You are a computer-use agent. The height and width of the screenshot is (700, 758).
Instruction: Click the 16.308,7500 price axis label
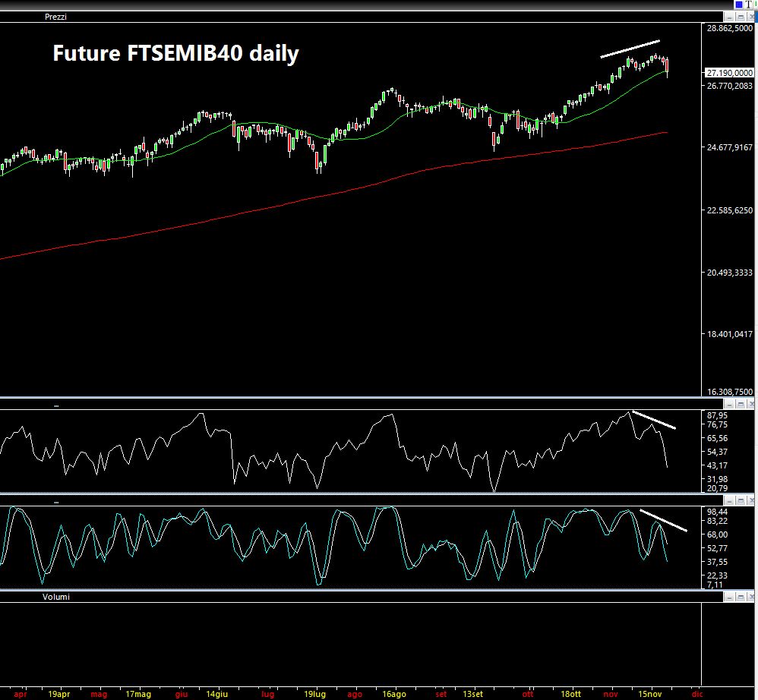point(729,392)
